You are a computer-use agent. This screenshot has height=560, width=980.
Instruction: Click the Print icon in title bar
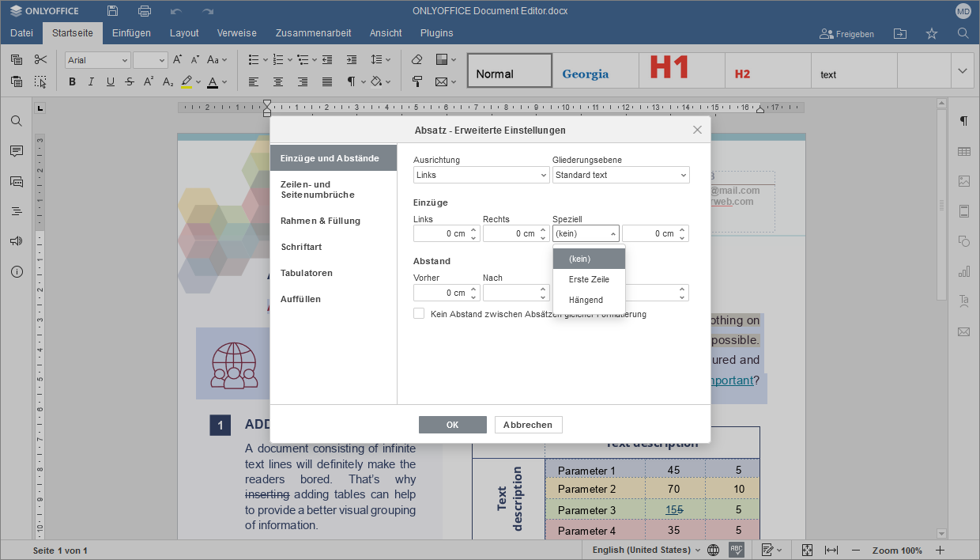click(145, 11)
